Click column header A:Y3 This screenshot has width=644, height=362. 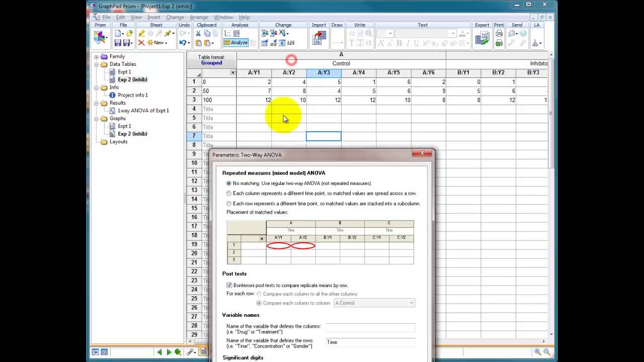coord(324,72)
